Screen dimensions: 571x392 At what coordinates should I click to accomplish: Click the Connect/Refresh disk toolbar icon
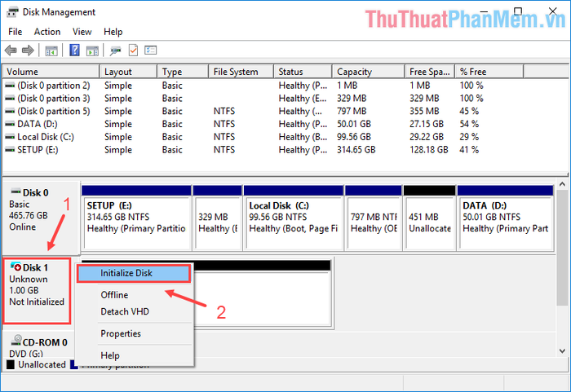116,51
